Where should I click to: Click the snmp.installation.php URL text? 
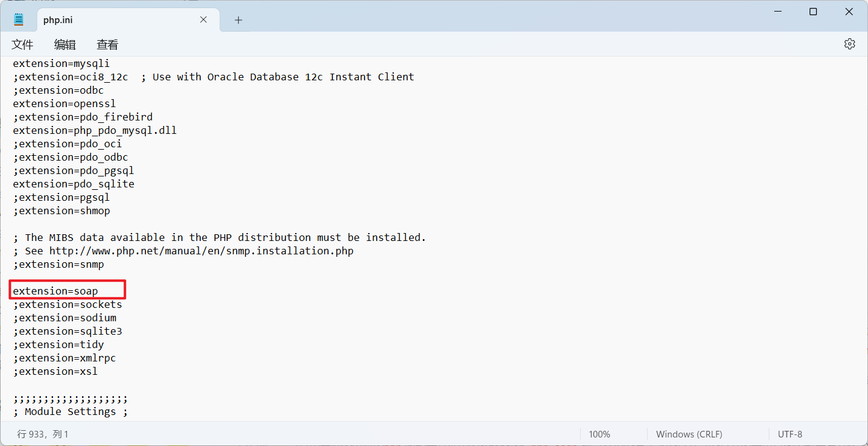[x=201, y=251]
